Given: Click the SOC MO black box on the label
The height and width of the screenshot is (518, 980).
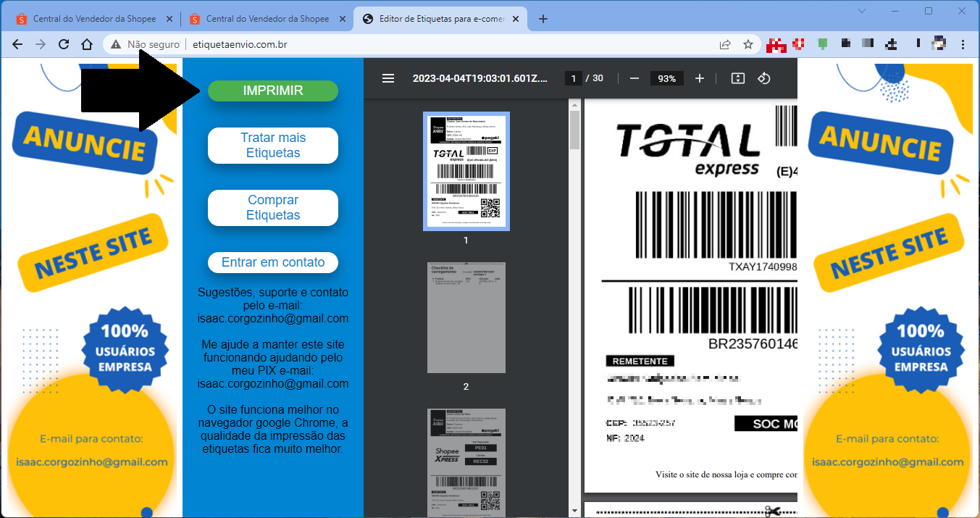Looking at the screenshot, I should (x=766, y=424).
